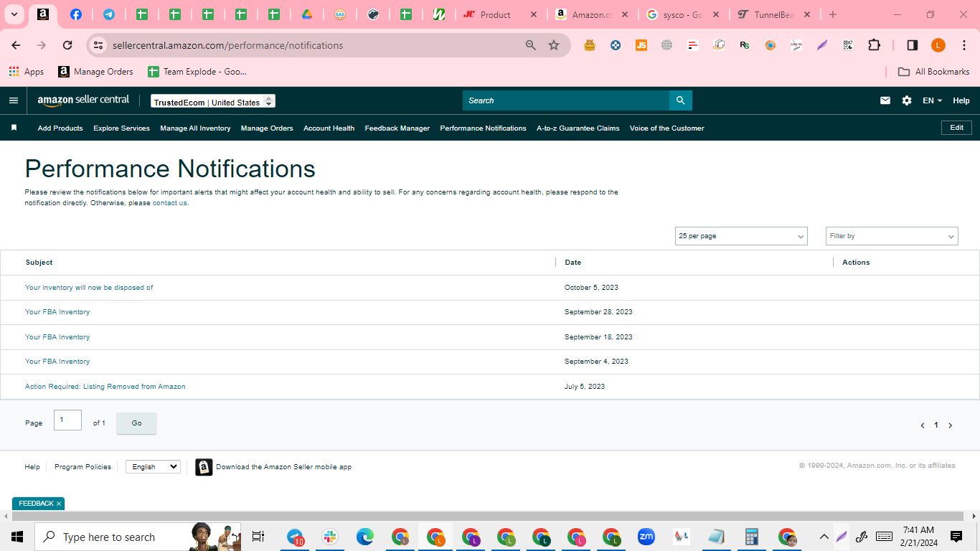Open Telegram from the taskbar
The width and height of the screenshot is (980, 551).
click(x=295, y=537)
